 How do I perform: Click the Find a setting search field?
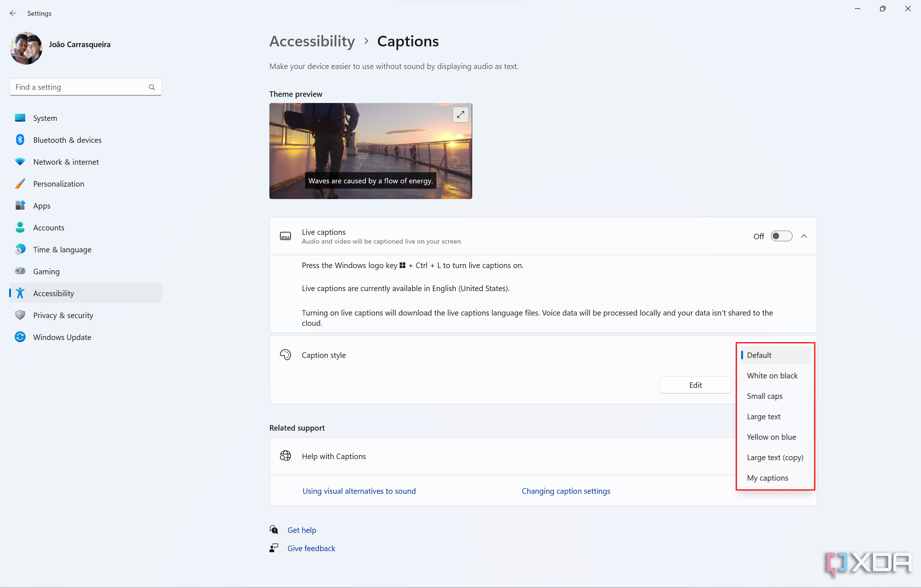[x=85, y=87]
